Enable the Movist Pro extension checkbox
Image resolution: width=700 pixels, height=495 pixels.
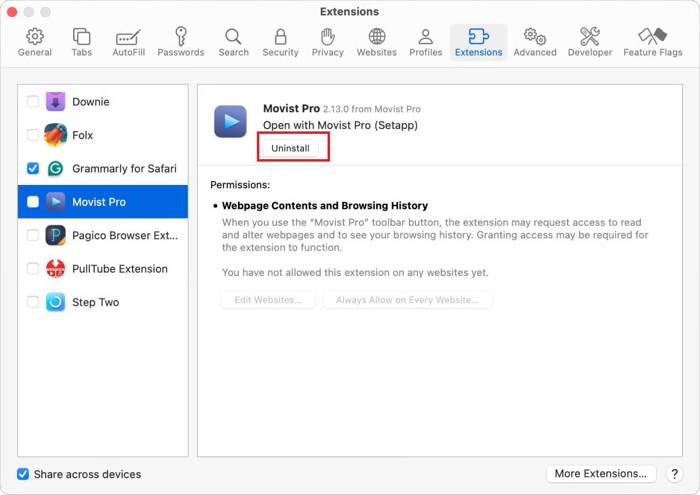[x=33, y=202]
